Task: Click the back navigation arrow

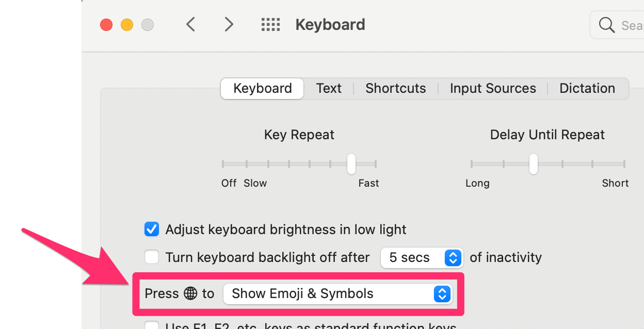Action: 190,24
